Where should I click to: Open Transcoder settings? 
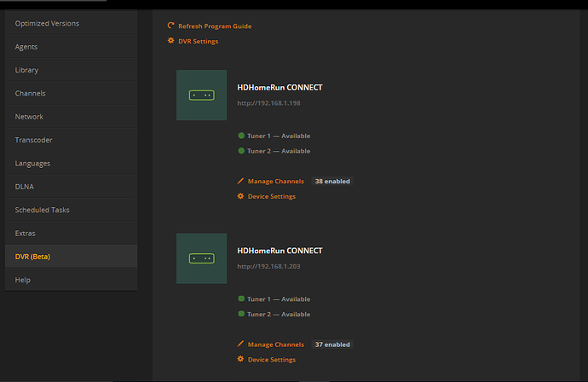point(72,140)
